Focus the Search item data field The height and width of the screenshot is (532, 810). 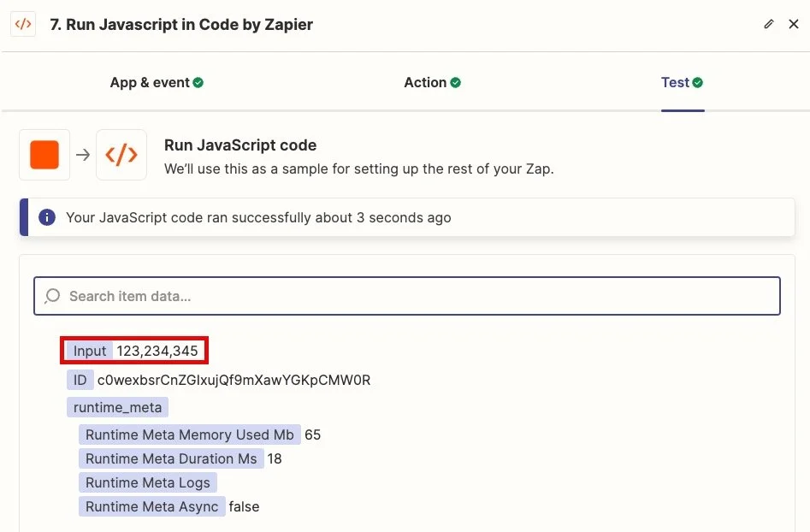point(407,296)
